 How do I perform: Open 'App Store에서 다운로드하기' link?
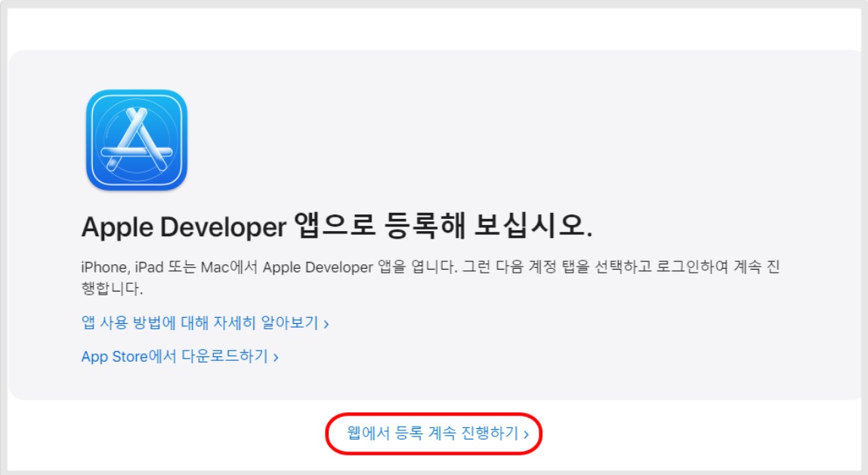180,356
